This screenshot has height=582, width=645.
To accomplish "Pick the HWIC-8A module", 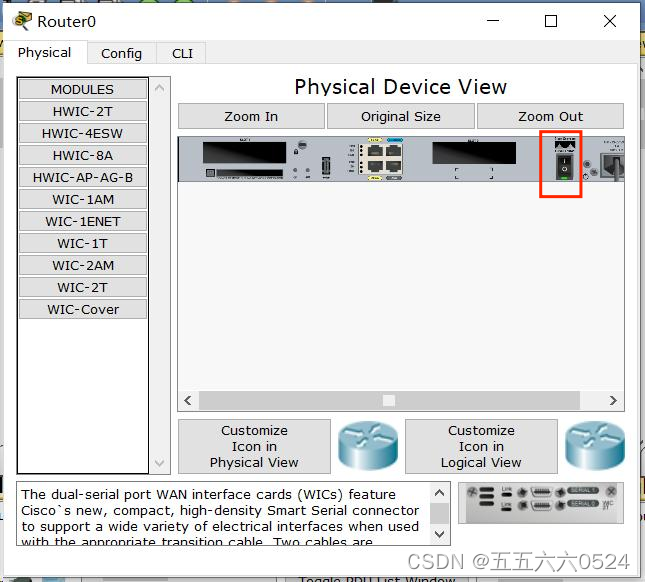I will (83, 155).
